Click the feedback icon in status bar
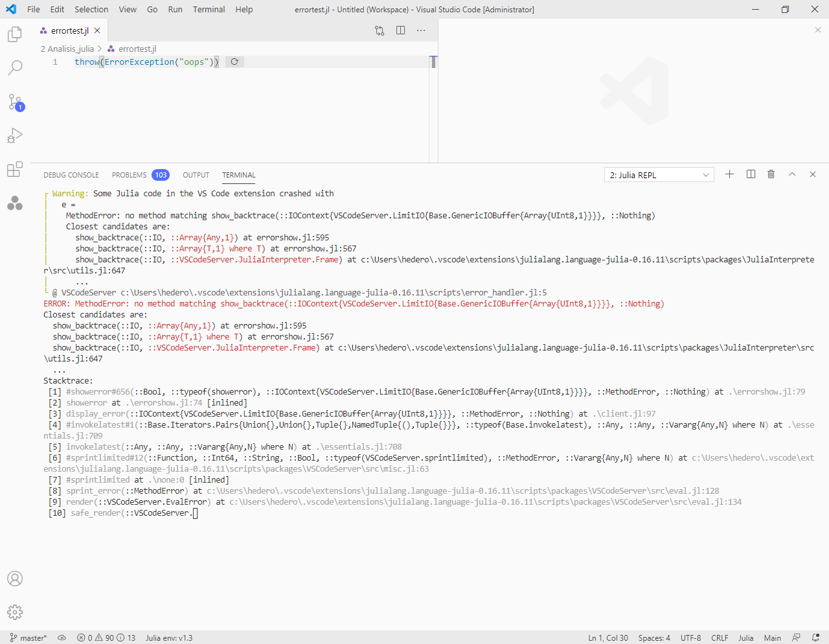This screenshot has height=644, width=829. (796, 638)
